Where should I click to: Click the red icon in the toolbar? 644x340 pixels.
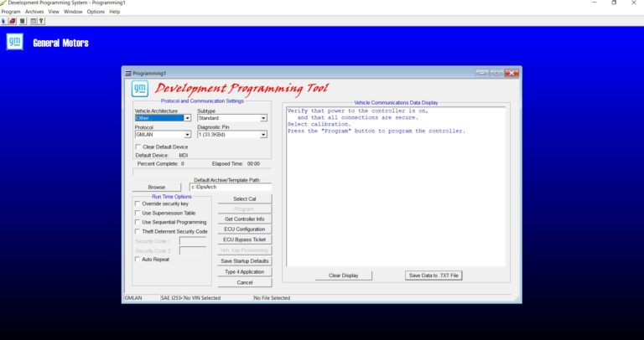[x=13, y=20]
